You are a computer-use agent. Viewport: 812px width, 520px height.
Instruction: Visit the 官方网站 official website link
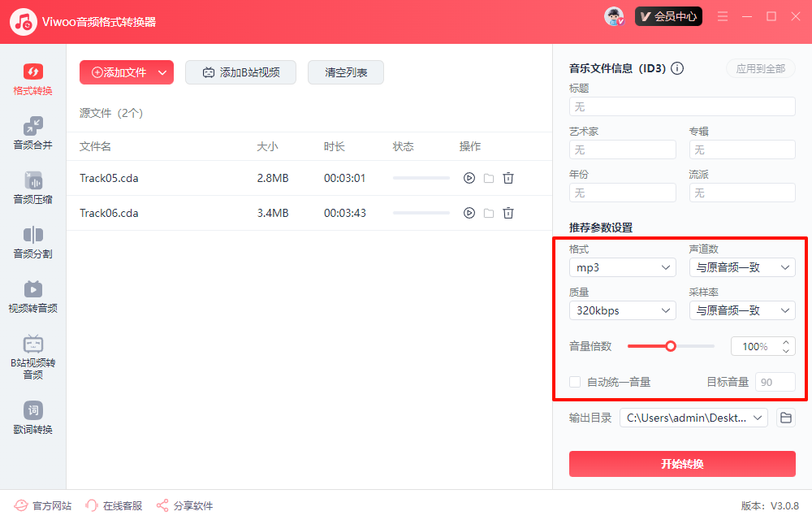point(42,505)
